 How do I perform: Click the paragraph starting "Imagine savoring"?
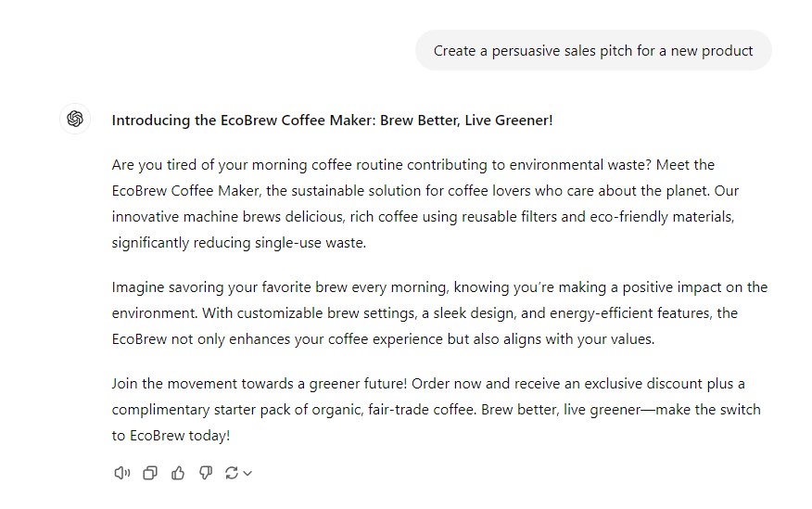(x=439, y=312)
